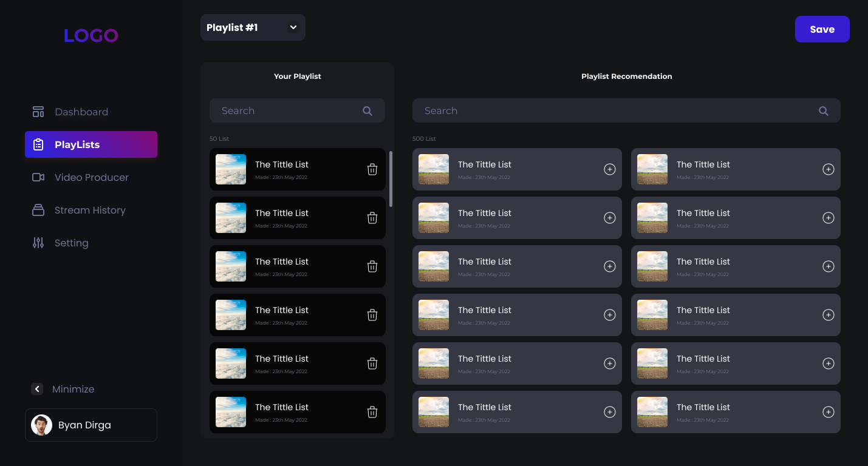Image resolution: width=868 pixels, height=466 pixels.
Task: Add third recommendation in the right column
Action: [x=829, y=266]
